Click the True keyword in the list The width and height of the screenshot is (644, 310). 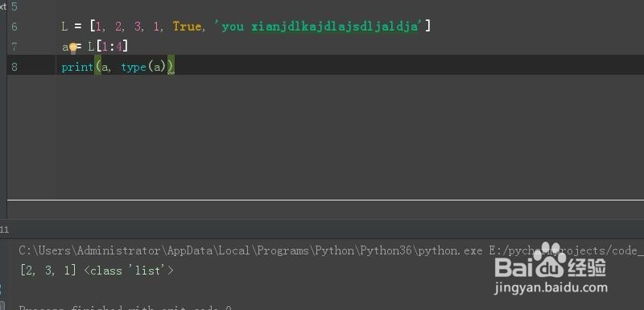[187, 27]
